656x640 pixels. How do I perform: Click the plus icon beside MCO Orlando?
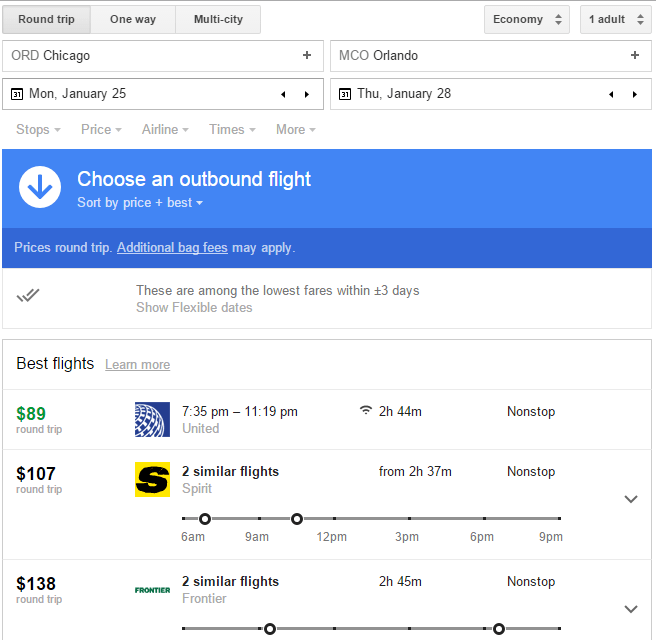pyautogui.click(x=634, y=56)
